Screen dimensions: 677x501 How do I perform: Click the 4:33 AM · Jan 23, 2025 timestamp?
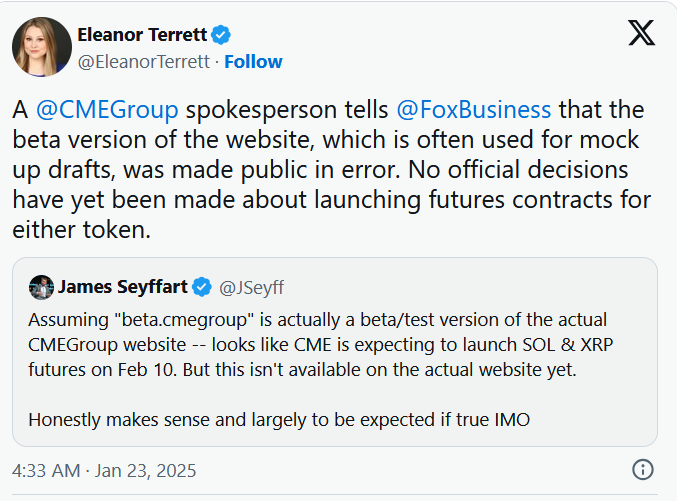pos(104,470)
